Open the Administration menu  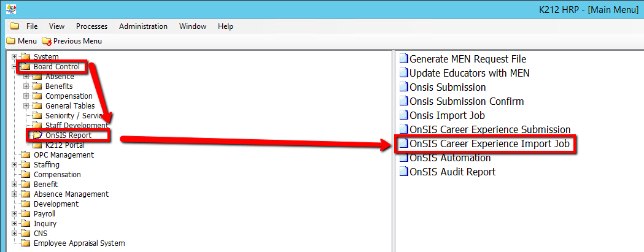click(x=143, y=26)
